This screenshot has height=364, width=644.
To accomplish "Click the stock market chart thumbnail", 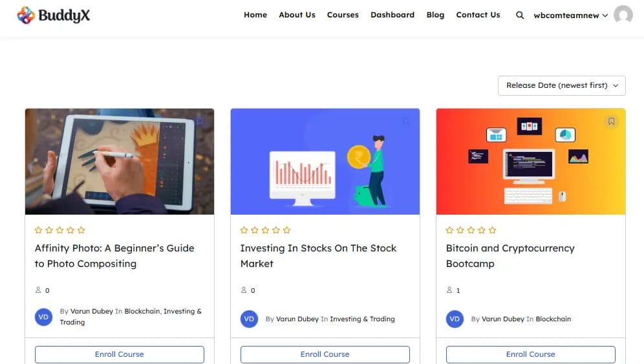I will coord(325,162).
